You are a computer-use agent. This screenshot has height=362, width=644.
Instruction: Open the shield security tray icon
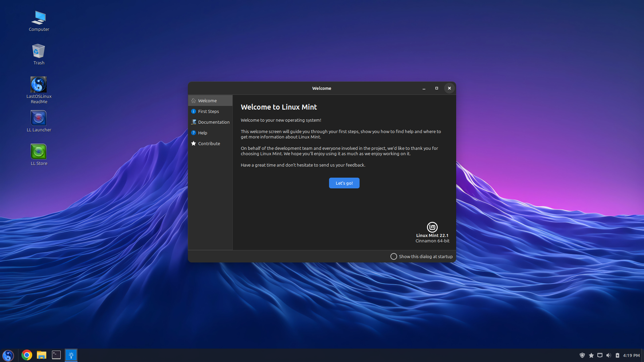[582, 355]
